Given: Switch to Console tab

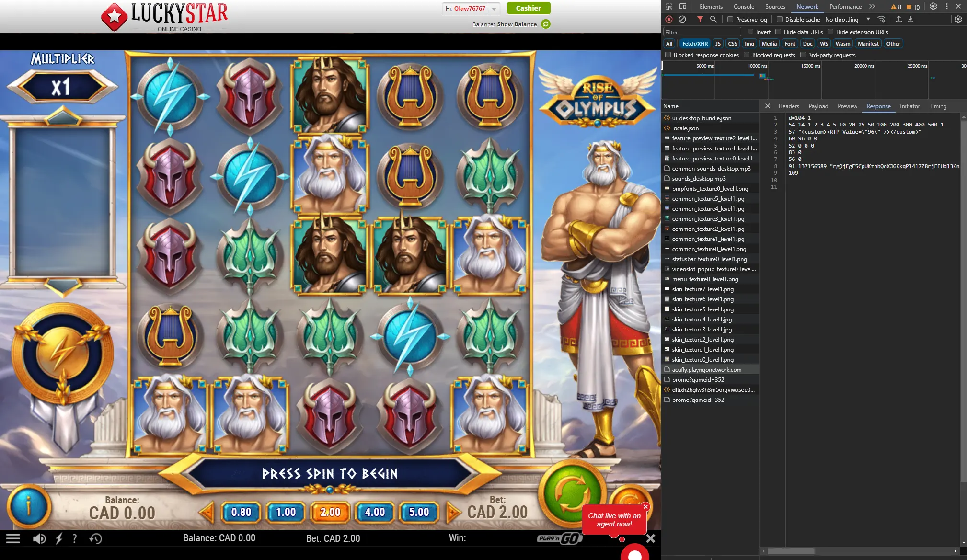Looking at the screenshot, I should [744, 7].
